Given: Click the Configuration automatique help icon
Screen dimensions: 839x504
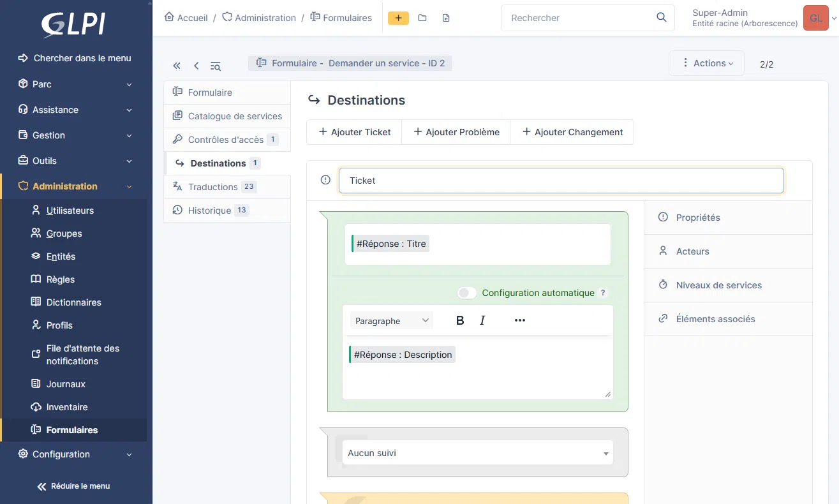Looking at the screenshot, I should click(604, 293).
